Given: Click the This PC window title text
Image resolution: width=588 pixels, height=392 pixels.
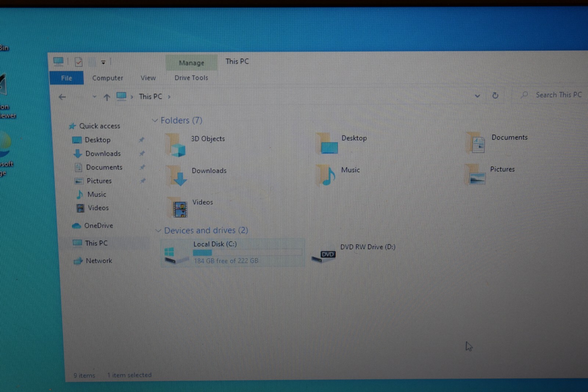Looking at the screenshot, I should 237,61.
